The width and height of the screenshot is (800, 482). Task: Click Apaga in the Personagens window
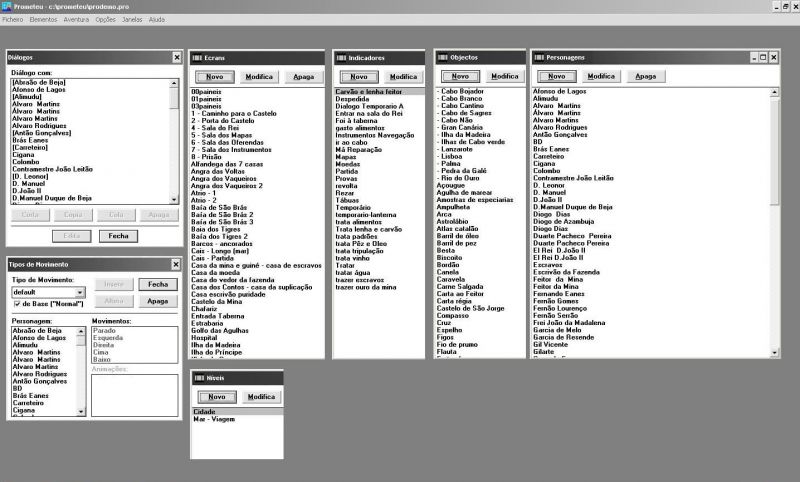(x=645, y=76)
